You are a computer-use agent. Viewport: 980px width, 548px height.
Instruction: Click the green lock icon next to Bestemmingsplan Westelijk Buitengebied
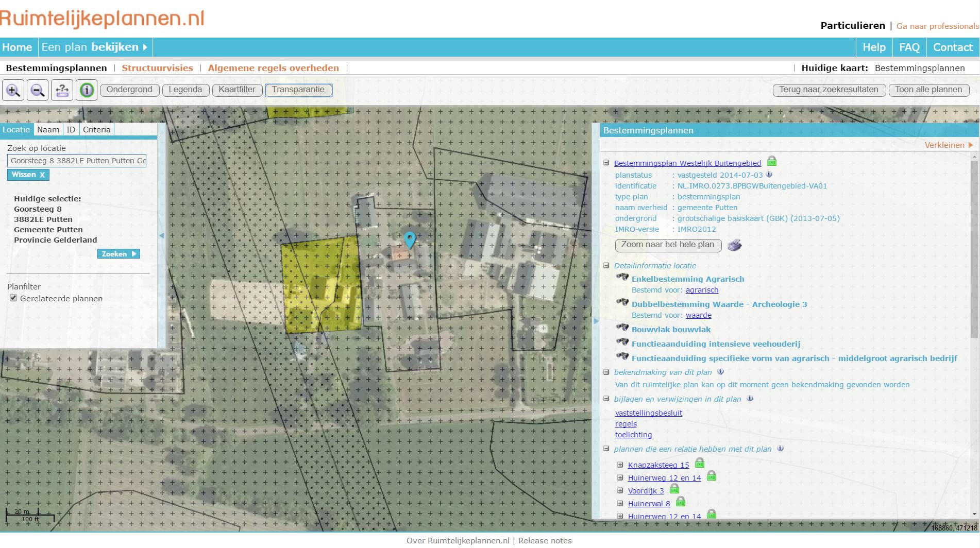[771, 161]
